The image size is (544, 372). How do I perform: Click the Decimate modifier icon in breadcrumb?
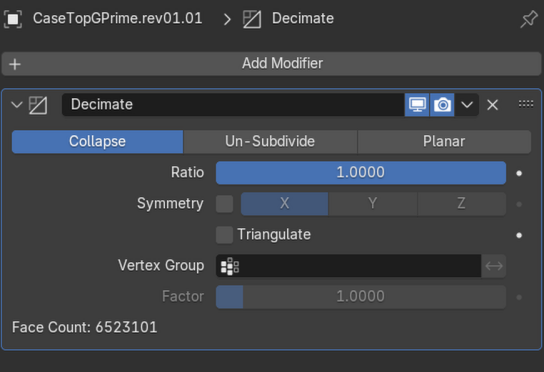[x=252, y=19]
